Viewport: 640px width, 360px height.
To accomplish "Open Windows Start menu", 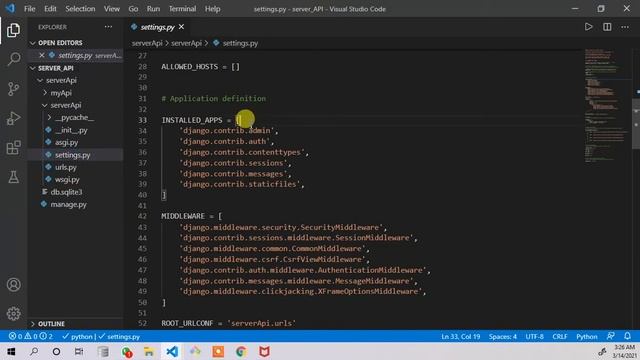I will coord(11,351).
